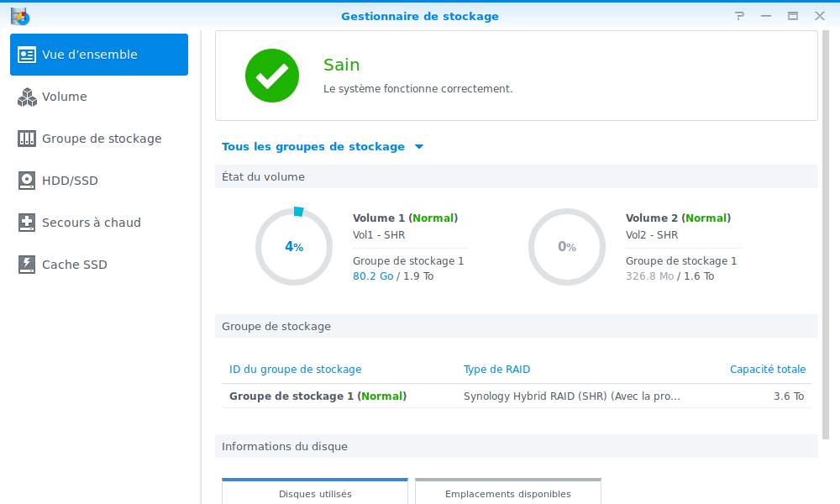Image resolution: width=840 pixels, height=504 pixels.
Task: Click the Volume 2 title link
Action: 651,218
